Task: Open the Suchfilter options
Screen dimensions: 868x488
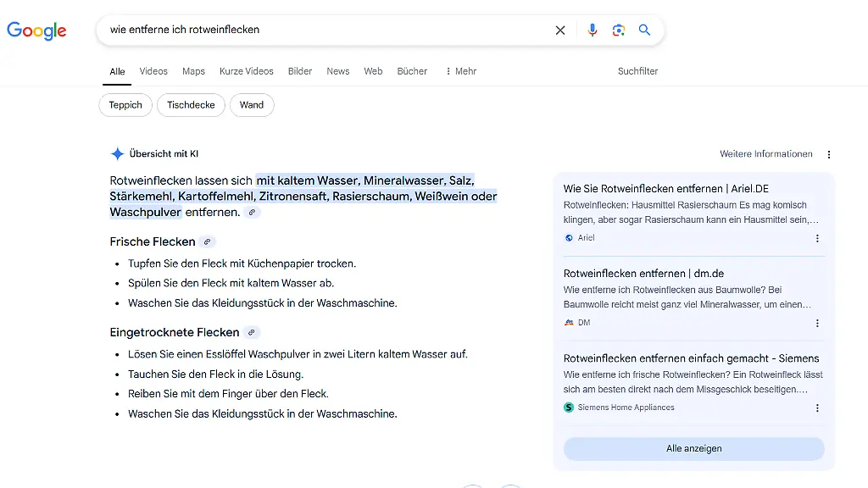Action: tap(637, 71)
